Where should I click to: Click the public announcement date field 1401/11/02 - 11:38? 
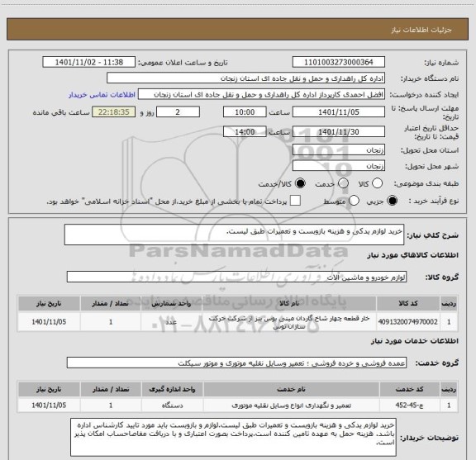tap(89, 62)
